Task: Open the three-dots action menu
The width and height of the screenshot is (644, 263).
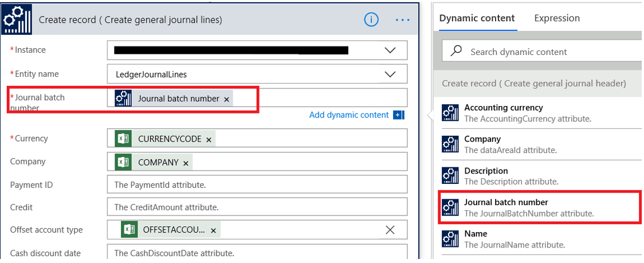Action: (403, 19)
